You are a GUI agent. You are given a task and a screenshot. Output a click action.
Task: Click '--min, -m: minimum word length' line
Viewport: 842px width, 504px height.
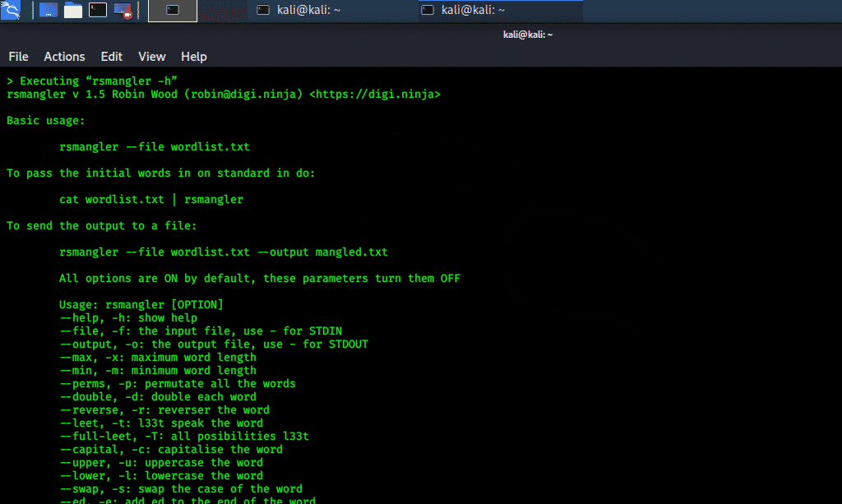point(158,370)
